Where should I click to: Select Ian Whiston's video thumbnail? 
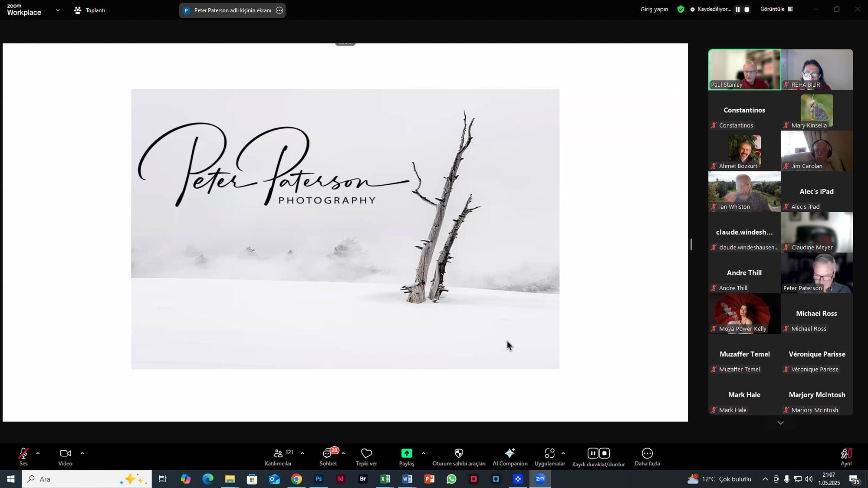click(744, 192)
